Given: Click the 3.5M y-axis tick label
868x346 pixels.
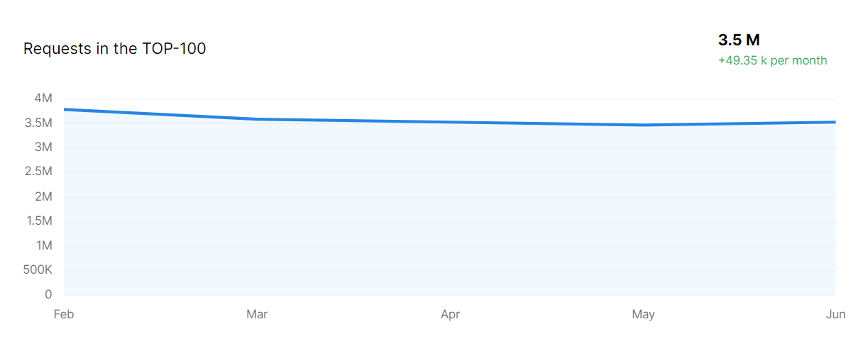Looking at the screenshot, I should [x=38, y=123].
